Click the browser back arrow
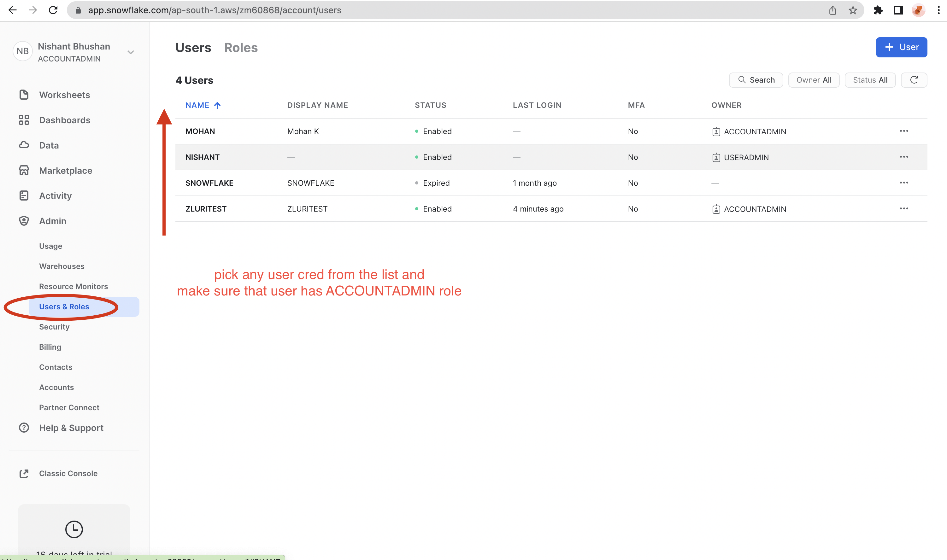 [x=13, y=10]
